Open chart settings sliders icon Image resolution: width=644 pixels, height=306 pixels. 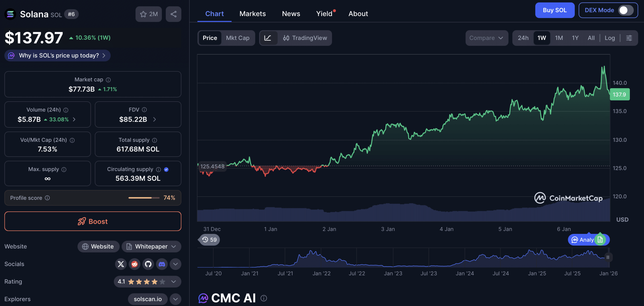pos(629,38)
